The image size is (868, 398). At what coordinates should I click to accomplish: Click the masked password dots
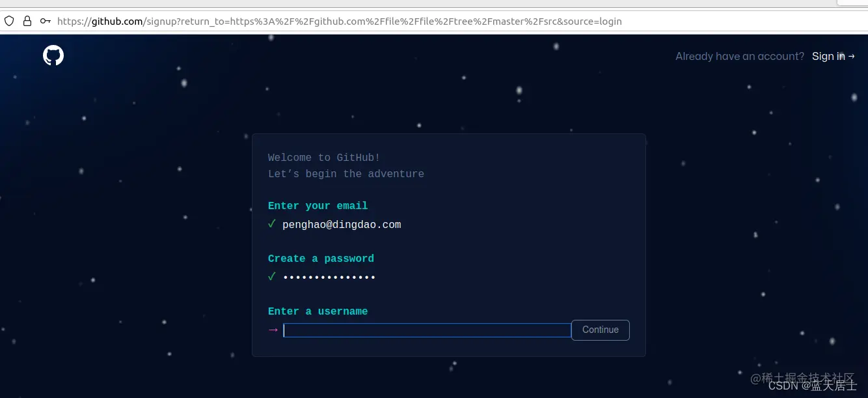(329, 277)
